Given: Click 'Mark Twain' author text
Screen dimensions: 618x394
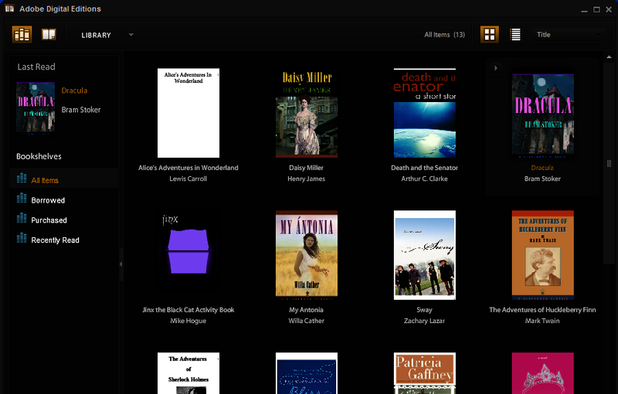Looking at the screenshot, I should (x=543, y=321).
